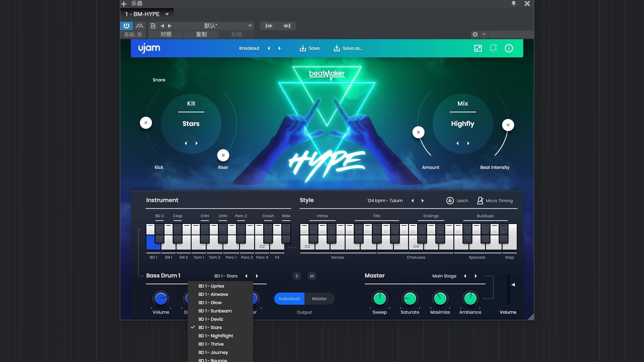Go to previous host preset arrow

coord(162,26)
